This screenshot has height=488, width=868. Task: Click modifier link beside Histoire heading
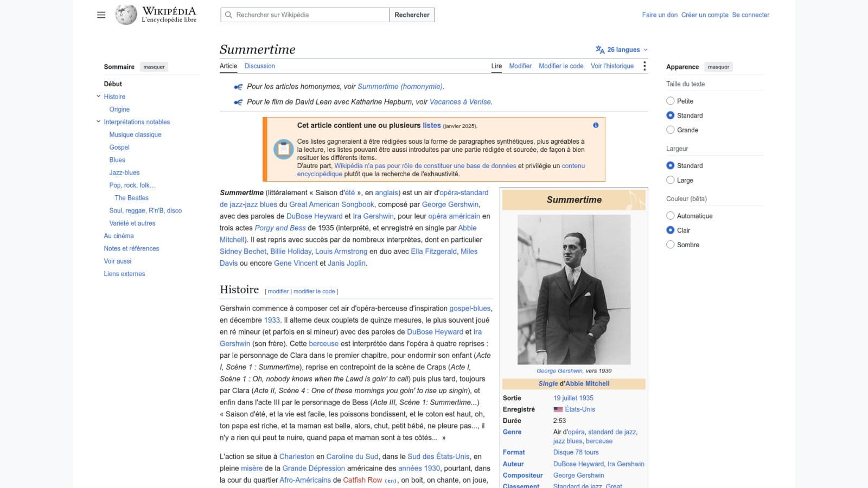278,292
